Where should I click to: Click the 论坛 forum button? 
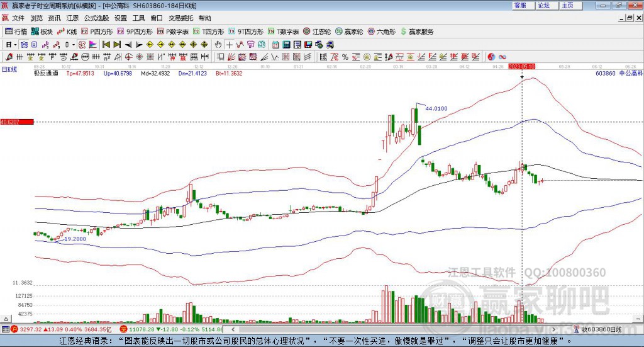pyautogui.click(x=547, y=5)
